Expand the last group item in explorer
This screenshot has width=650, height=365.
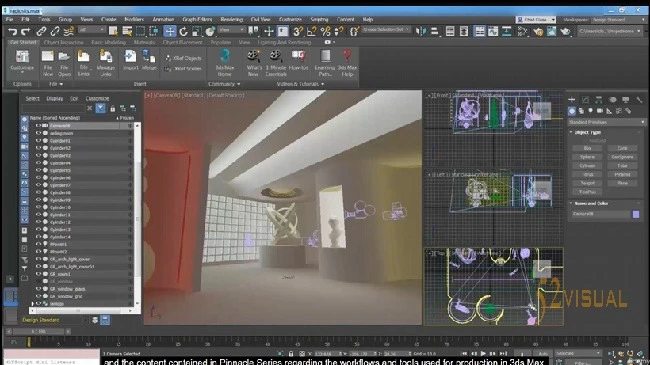point(33,304)
